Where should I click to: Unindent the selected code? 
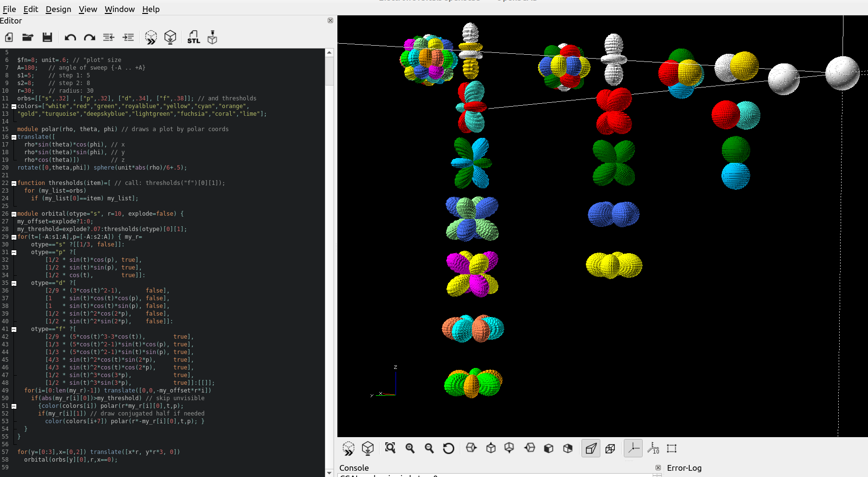[109, 37]
